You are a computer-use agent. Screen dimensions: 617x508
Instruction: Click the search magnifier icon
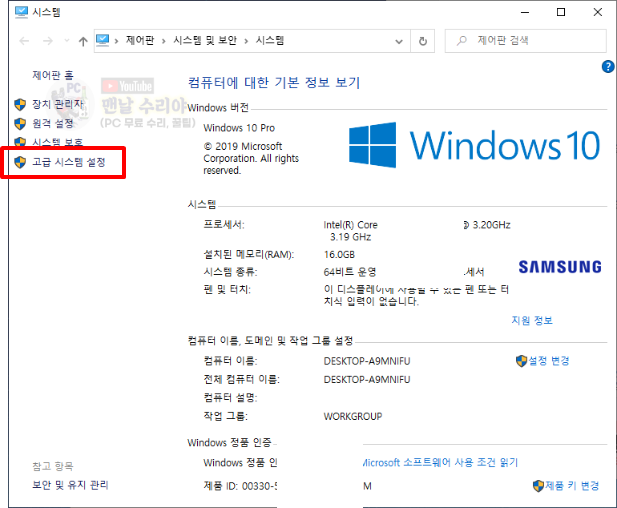462,41
